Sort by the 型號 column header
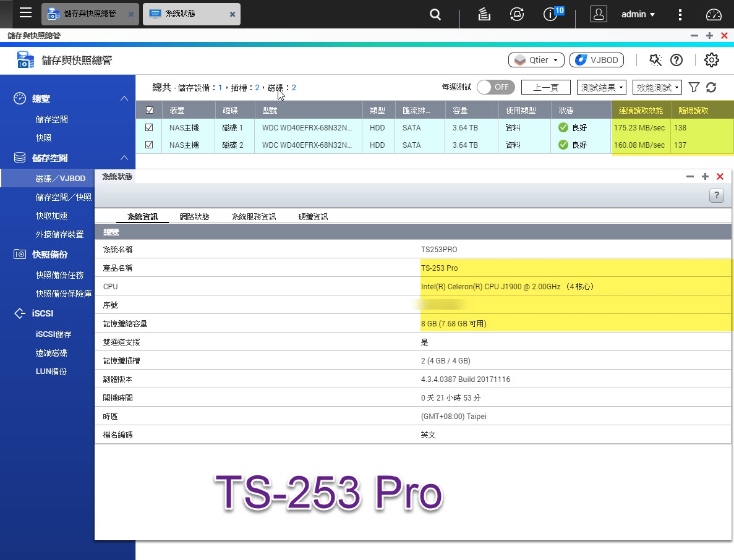The height and width of the screenshot is (560, 734). [x=309, y=110]
